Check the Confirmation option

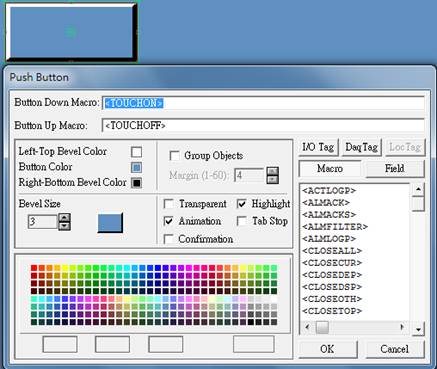point(169,239)
